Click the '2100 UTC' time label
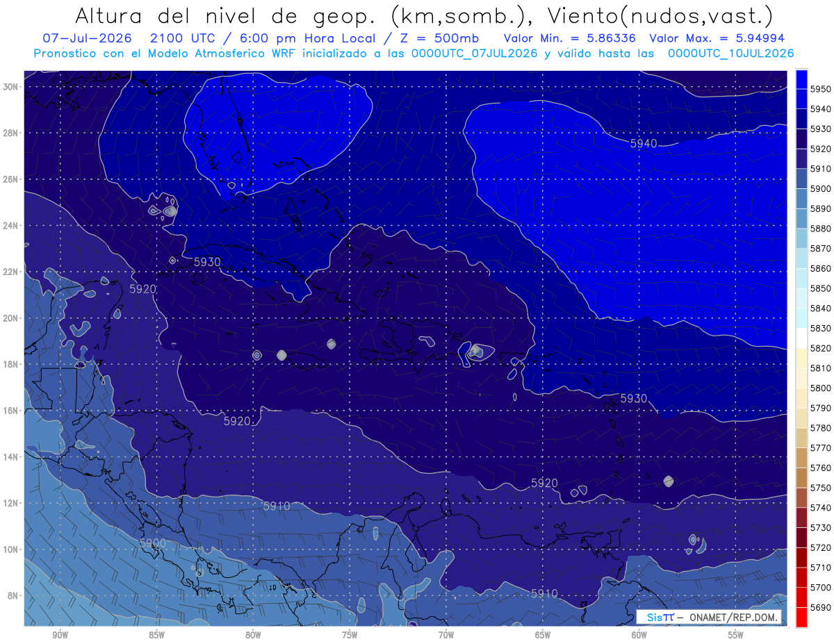The width and height of the screenshot is (834, 644). pyautogui.click(x=184, y=38)
